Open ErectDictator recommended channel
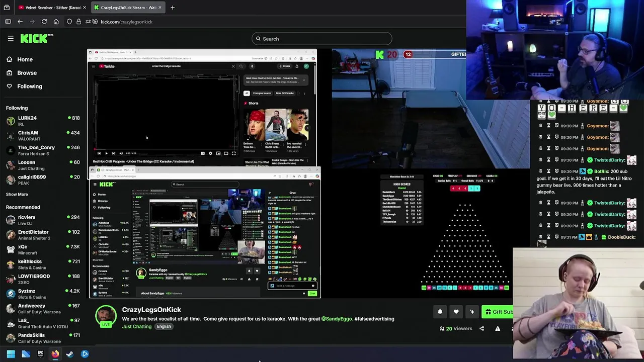The width and height of the screenshot is (644, 362). point(43,235)
